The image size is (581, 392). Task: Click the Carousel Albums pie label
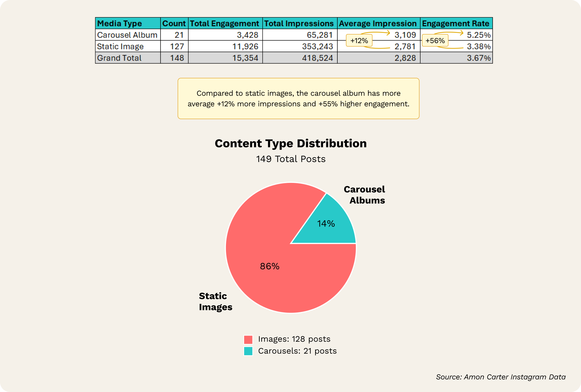[365, 195]
